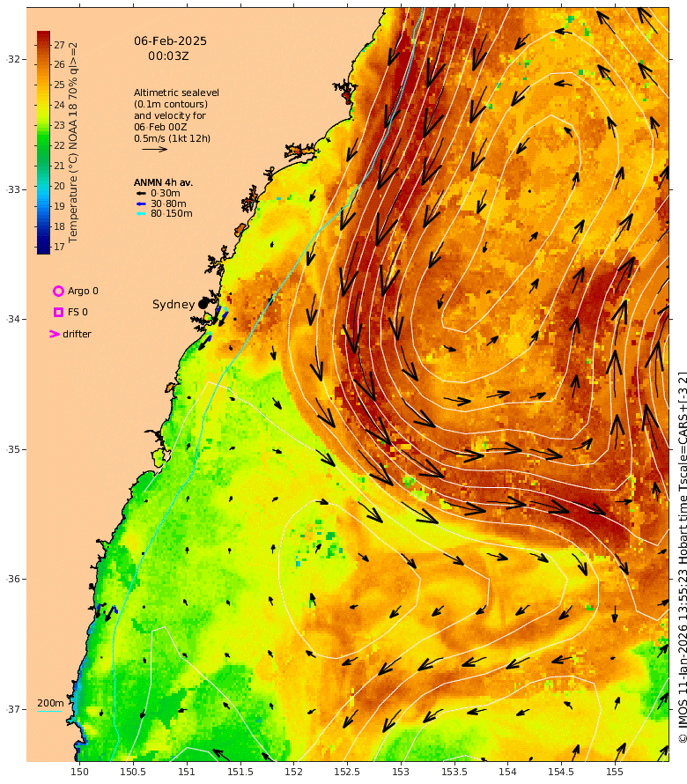Click the 150 longitude tick label
The height and width of the screenshot is (784, 687).
point(79,772)
